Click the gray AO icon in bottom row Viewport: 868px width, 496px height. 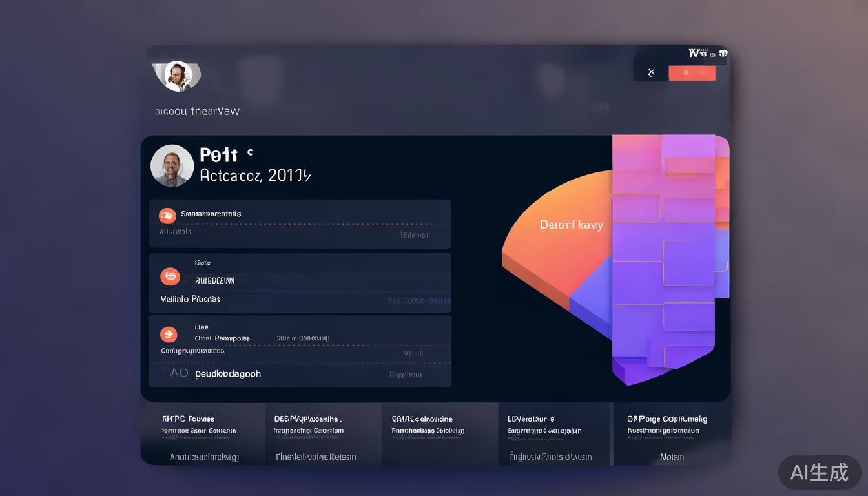(x=178, y=373)
